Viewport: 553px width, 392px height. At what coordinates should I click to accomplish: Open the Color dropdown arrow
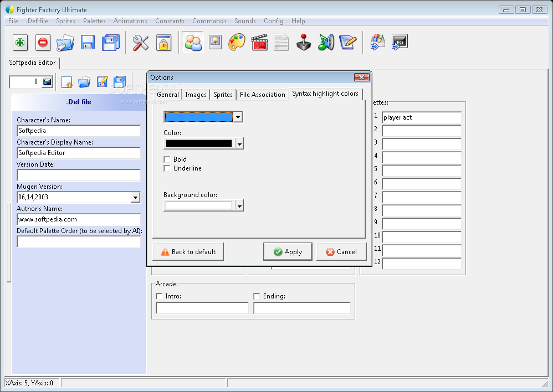pos(239,143)
